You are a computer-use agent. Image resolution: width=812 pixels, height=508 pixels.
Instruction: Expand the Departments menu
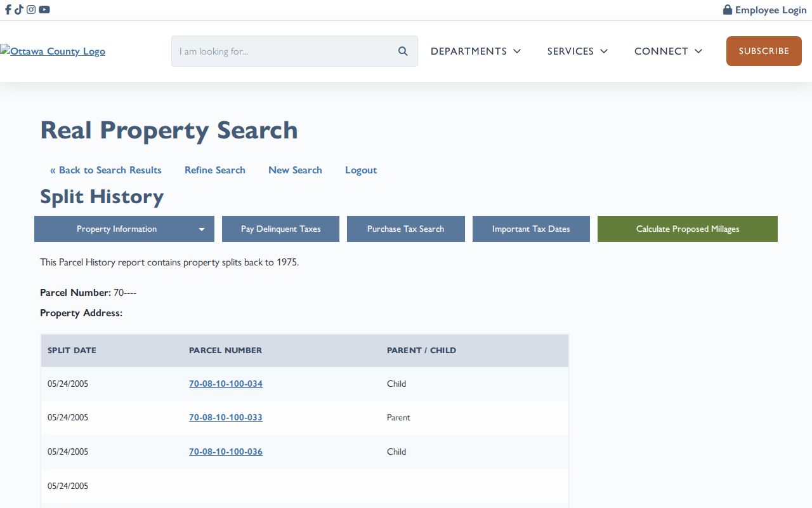476,51
